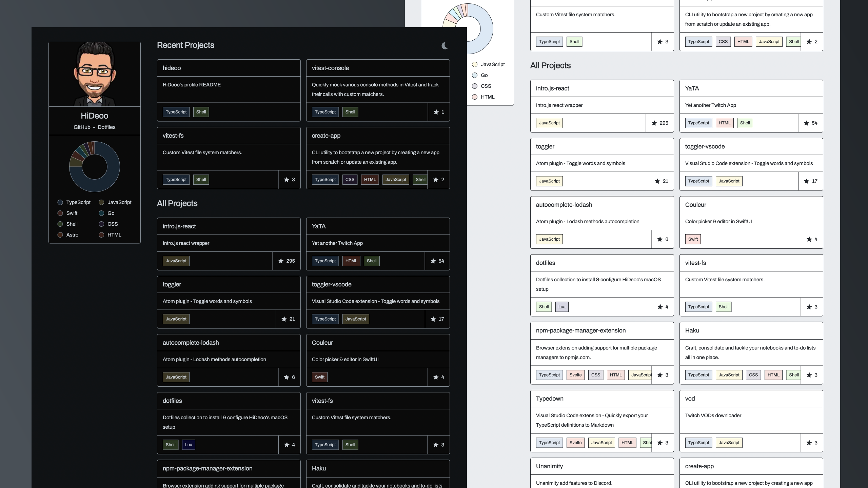Click the star on autocomplete-lodash card
The width and height of the screenshot is (868, 488).
coord(287,377)
